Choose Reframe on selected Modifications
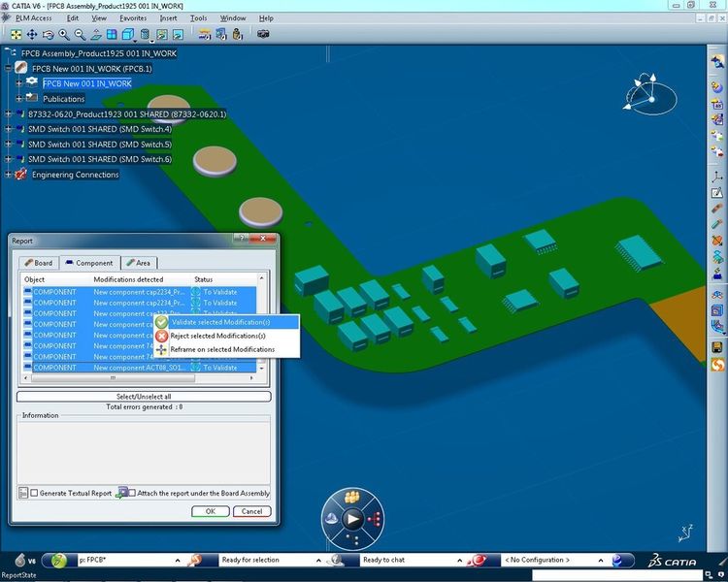 tap(226, 349)
